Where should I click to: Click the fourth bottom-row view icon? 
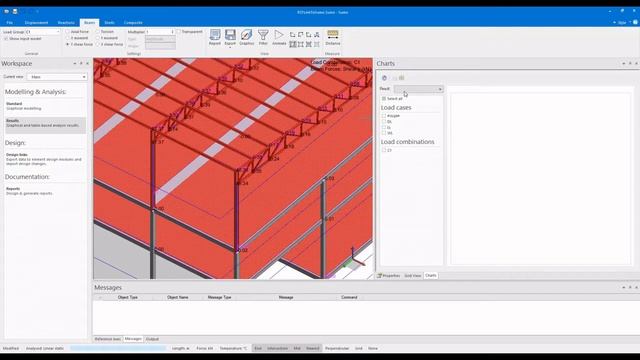317,44
